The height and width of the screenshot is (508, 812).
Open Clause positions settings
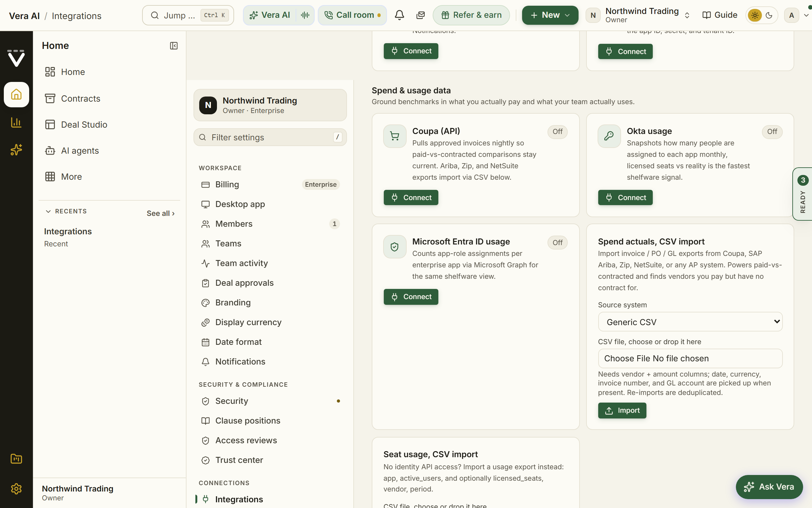coord(270,421)
